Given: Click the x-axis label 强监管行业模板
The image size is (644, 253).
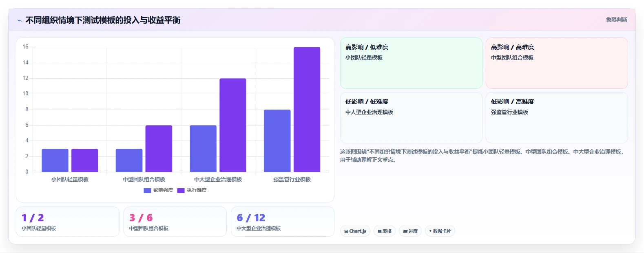Looking at the screenshot, I should coord(292,179).
